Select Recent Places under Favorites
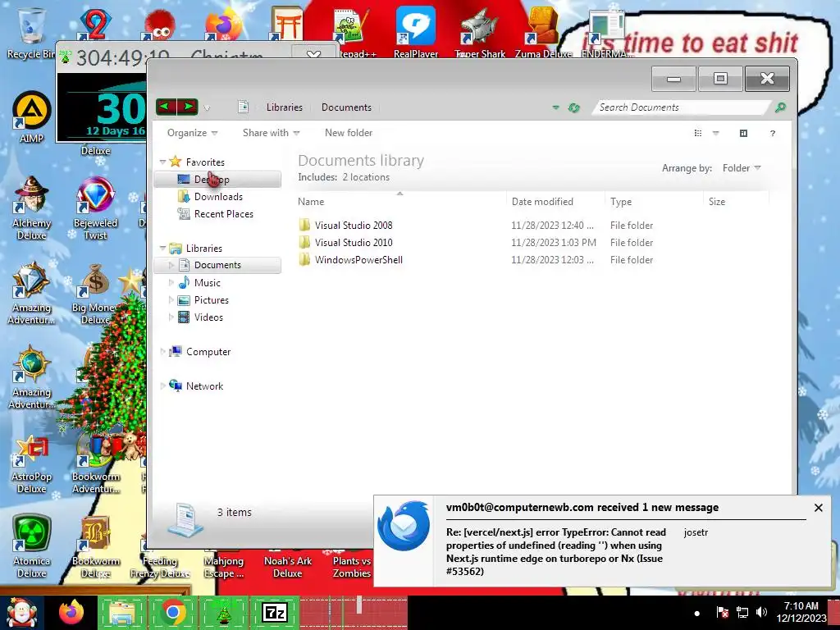The image size is (840, 630). click(223, 214)
